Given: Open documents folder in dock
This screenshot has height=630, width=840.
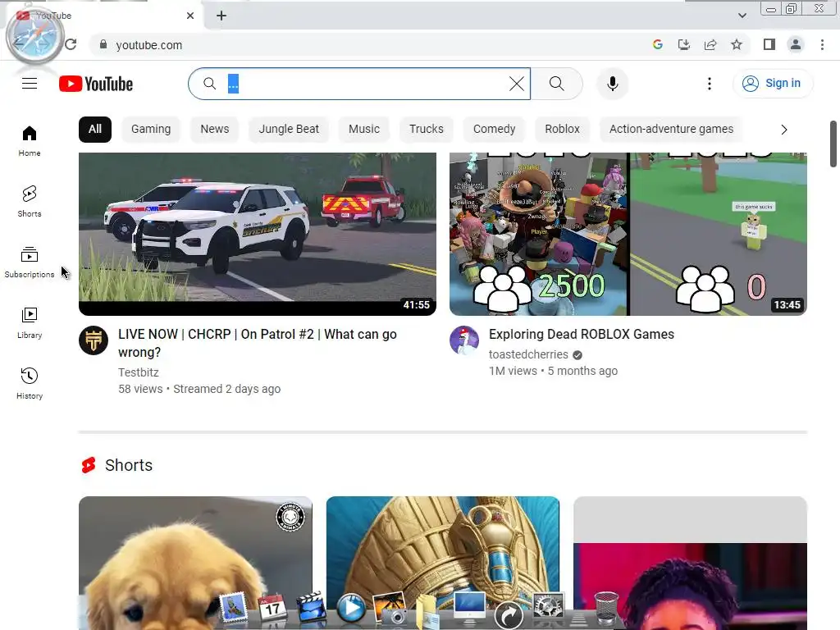Looking at the screenshot, I should (427, 610).
